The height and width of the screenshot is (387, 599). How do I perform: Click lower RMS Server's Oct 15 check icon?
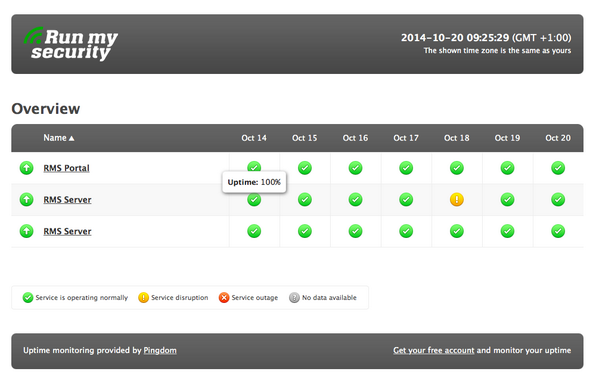[304, 231]
